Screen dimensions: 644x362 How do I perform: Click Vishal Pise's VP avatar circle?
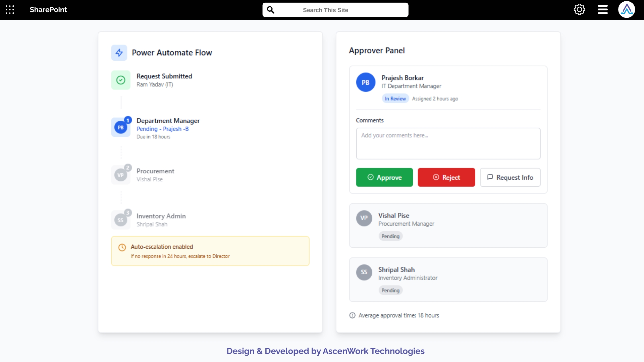coord(364,218)
